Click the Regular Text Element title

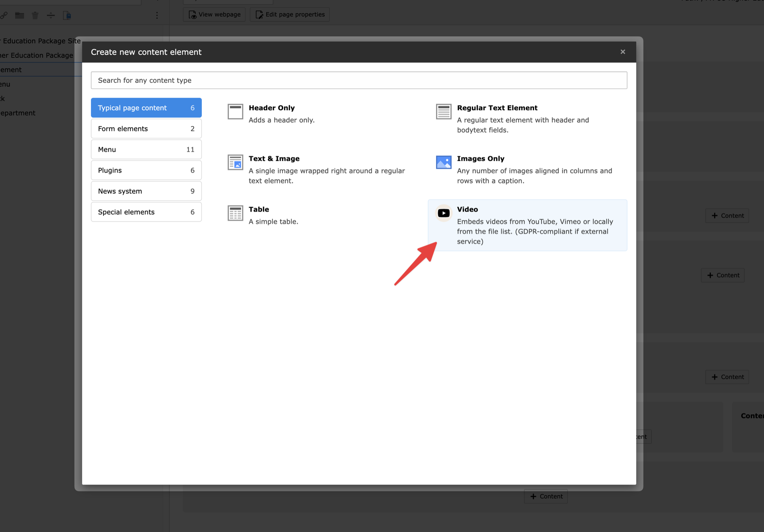tap(497, 108)
